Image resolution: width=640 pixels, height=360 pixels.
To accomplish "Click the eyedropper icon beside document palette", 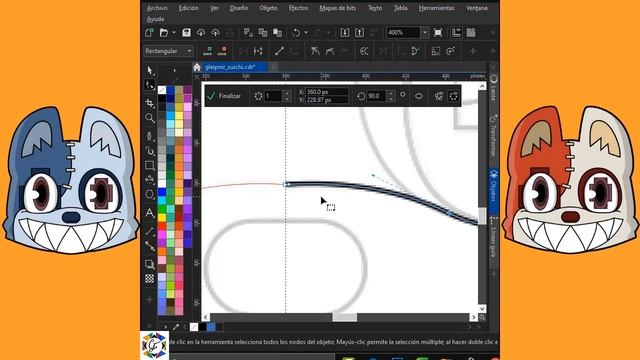I will (176, 327).
